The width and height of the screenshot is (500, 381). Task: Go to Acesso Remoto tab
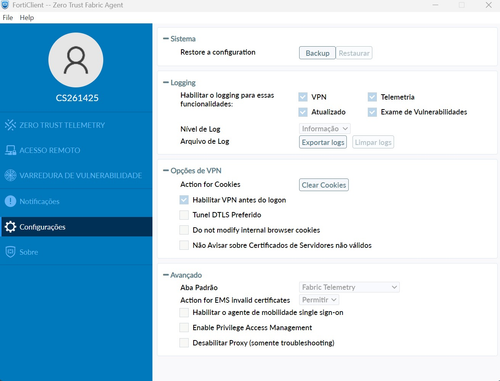76,150
